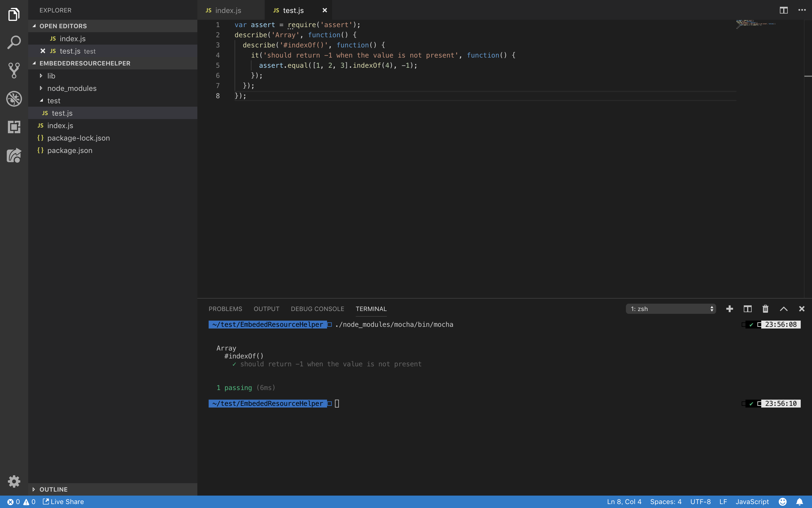Close the terminal panel
The image size is (812, 508).
pos(802,309)
